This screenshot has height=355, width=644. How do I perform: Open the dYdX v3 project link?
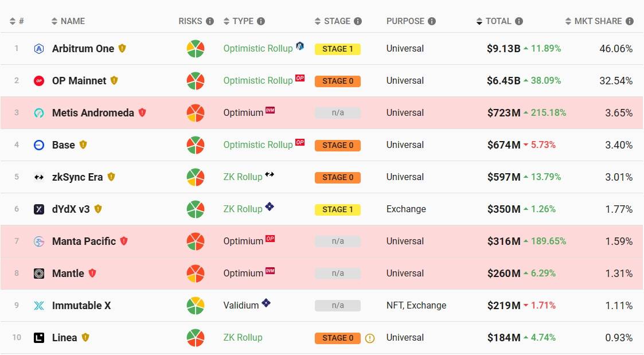[71, 209]
